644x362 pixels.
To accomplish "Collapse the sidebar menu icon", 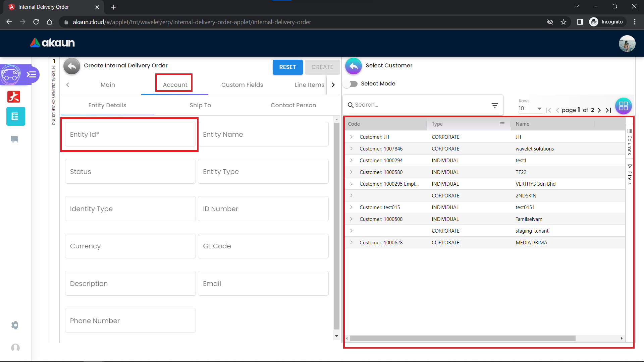I will [32, 74].
